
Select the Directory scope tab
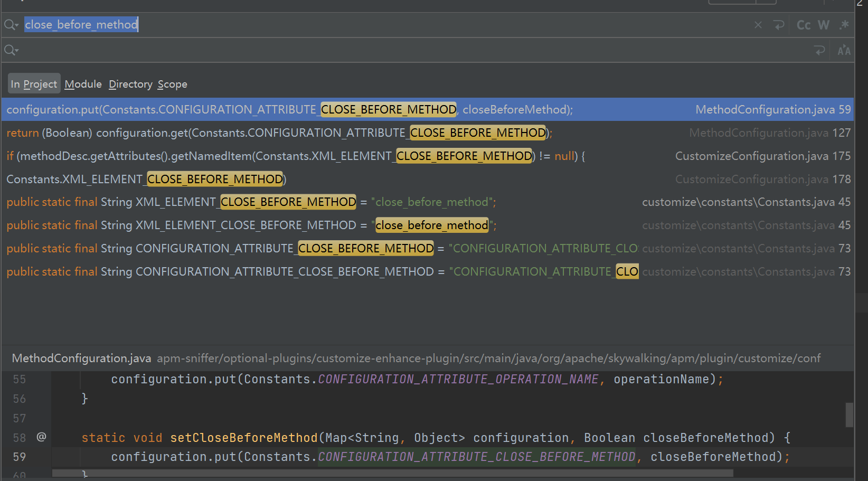click(130, 84)
